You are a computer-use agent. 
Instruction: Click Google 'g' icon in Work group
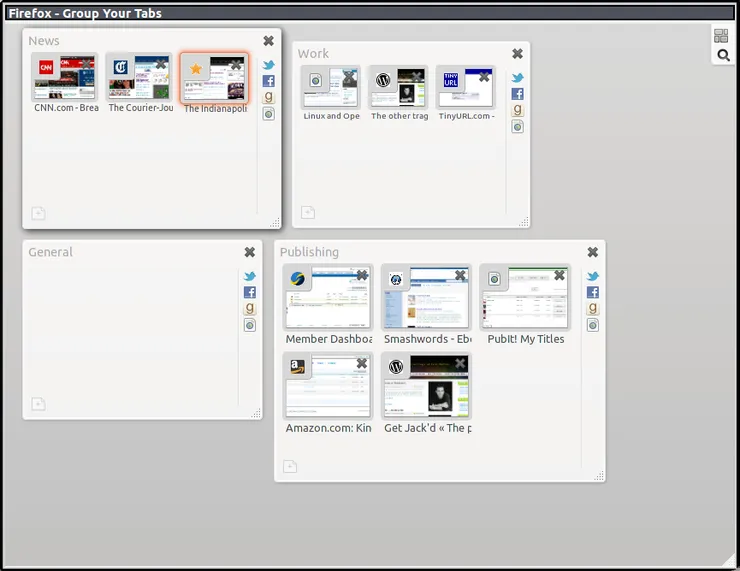pyautogui.click(x=517, y=109)
